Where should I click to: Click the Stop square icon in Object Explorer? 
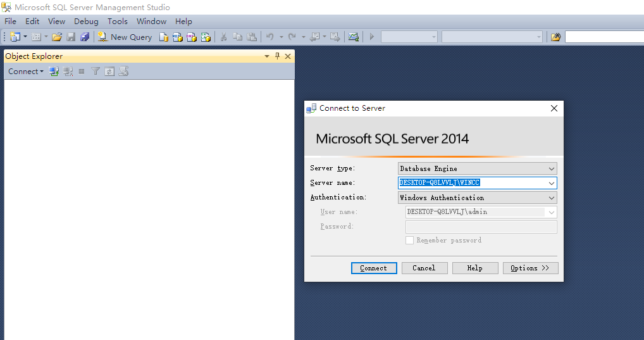click(x=82, y=72)
